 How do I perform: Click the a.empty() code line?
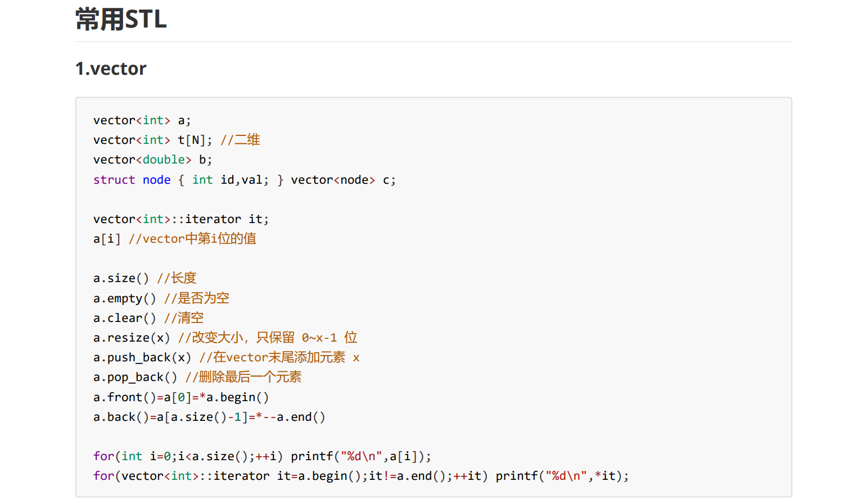pos(125,298)
